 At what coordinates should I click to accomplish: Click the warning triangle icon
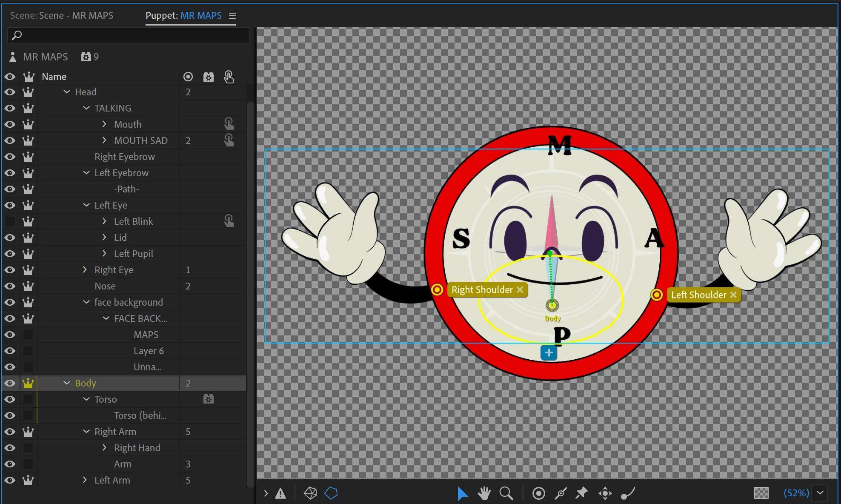point(280,493)
